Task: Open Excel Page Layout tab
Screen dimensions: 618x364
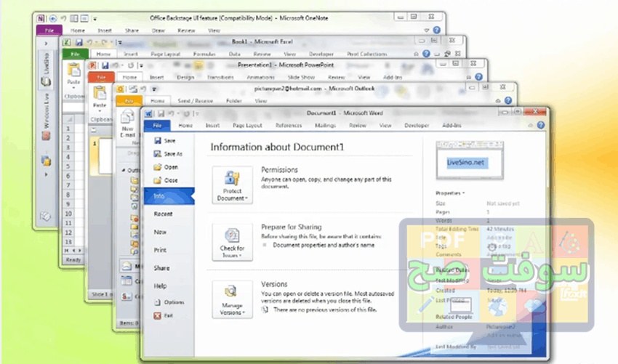Action: point(165,54)
